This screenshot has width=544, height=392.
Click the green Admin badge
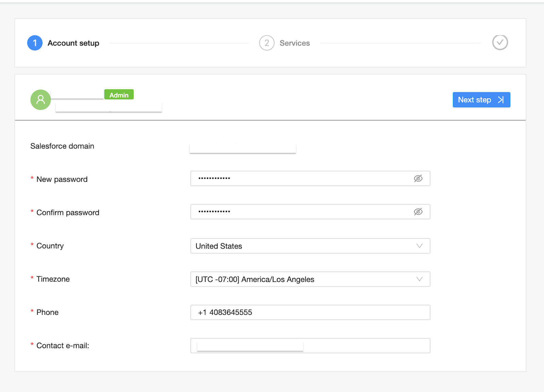pyautogui.click(x=119, y=95)
